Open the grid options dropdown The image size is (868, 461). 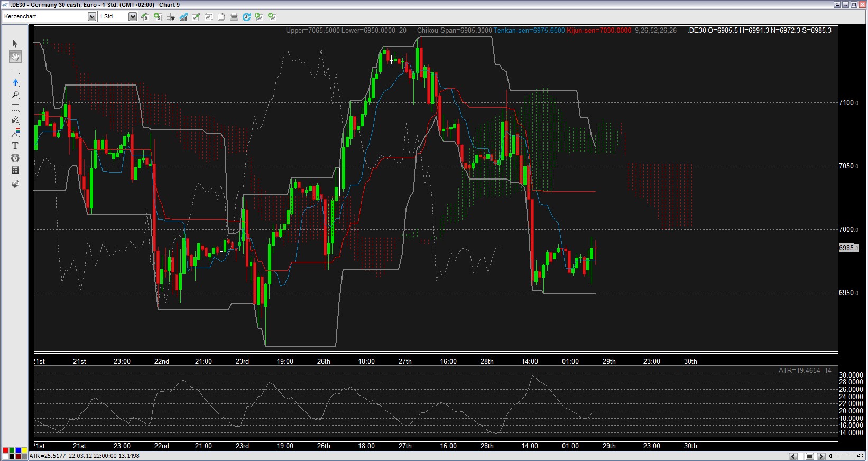point(171,17)
